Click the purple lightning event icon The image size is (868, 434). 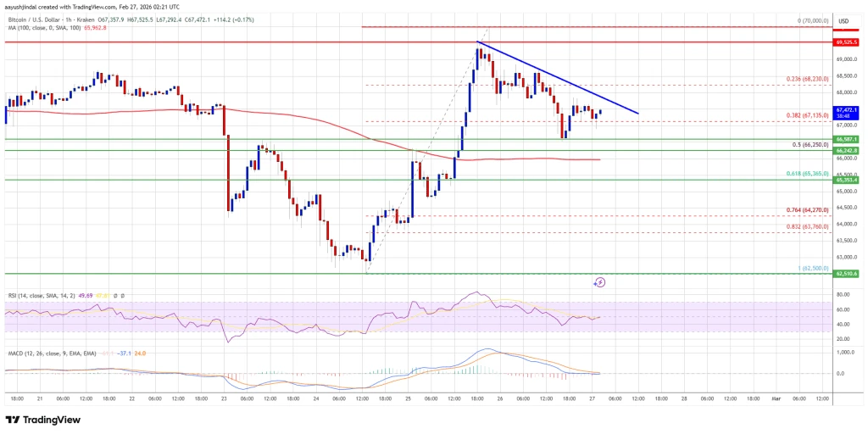(599, 282)
